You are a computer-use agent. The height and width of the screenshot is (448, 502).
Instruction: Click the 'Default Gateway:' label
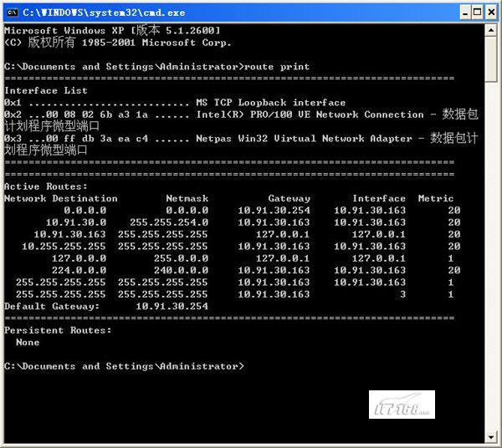[52, 307]
